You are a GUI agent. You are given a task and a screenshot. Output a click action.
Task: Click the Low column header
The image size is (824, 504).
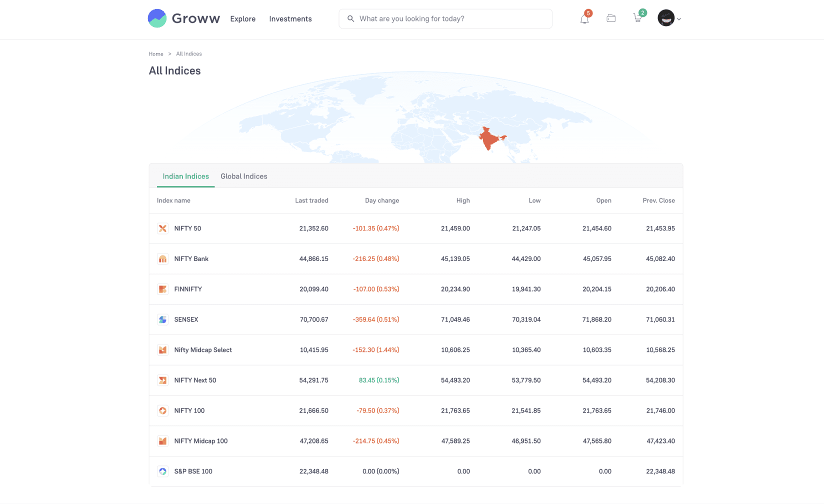[534, 200]
